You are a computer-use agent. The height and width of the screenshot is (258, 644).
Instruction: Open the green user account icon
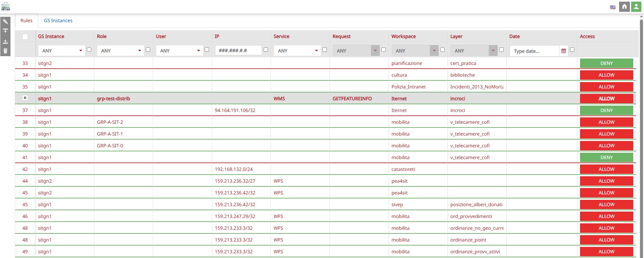[636, 7]
